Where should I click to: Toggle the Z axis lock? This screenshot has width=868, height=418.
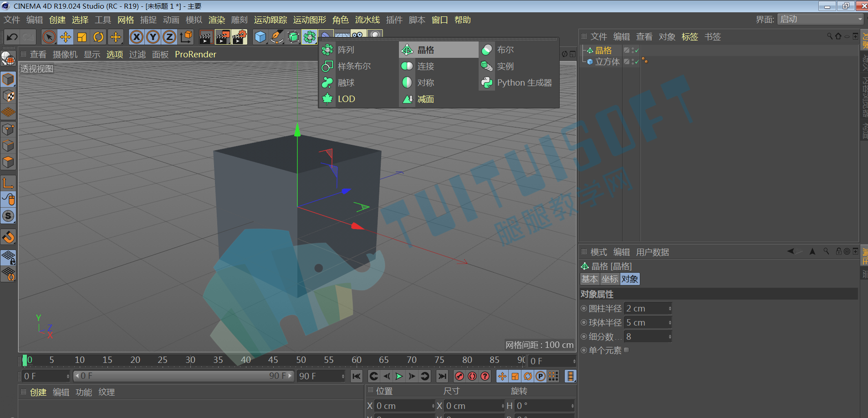pyautogui.click(x=169, y=37)
